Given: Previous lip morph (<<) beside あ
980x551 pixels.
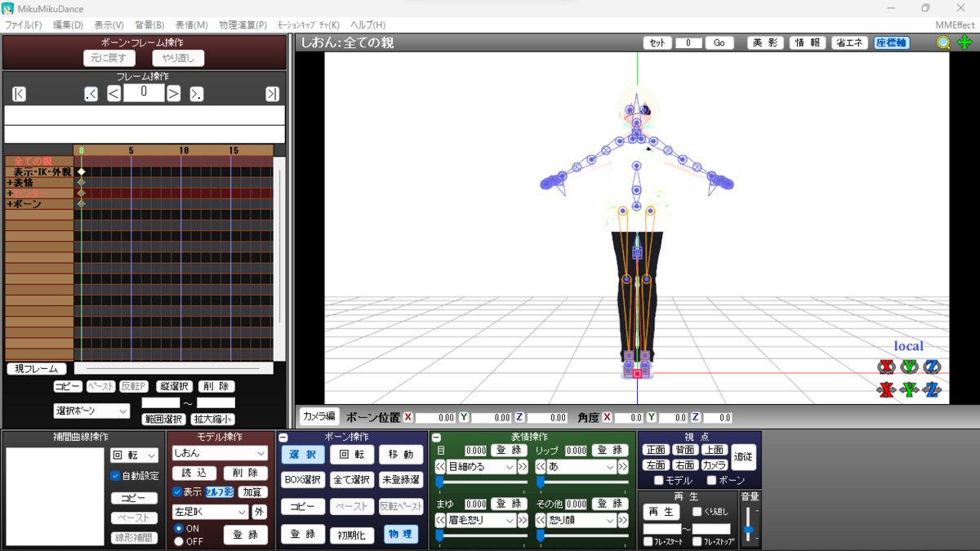Looking at the screenshot, I should point(541,467).
